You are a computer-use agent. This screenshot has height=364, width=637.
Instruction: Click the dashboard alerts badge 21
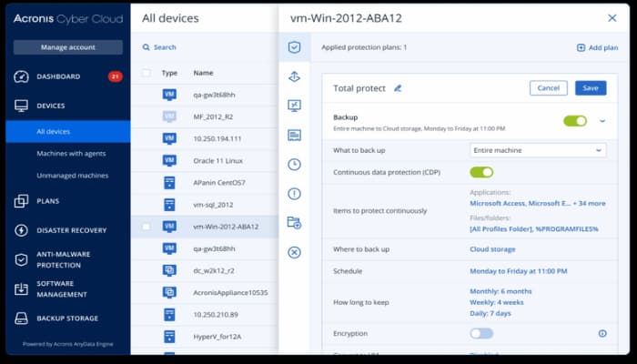115,76
